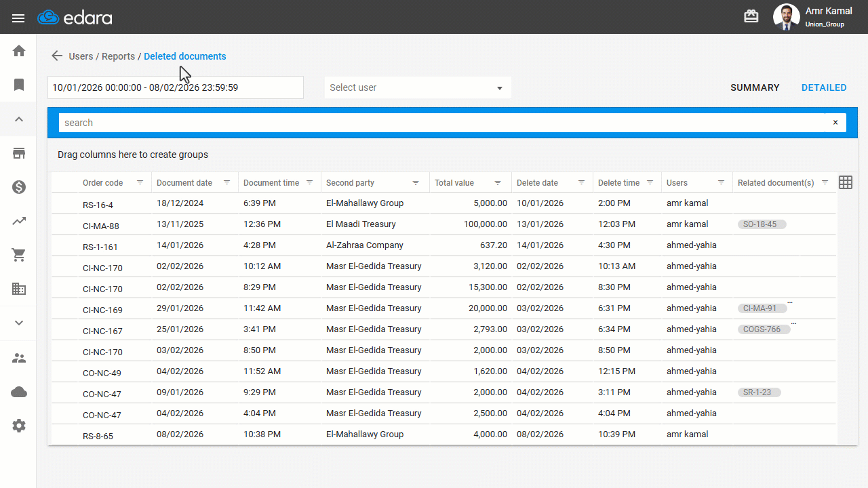Open the company building sidebar icon
The image size is (868, 488).
click(19, 289)
